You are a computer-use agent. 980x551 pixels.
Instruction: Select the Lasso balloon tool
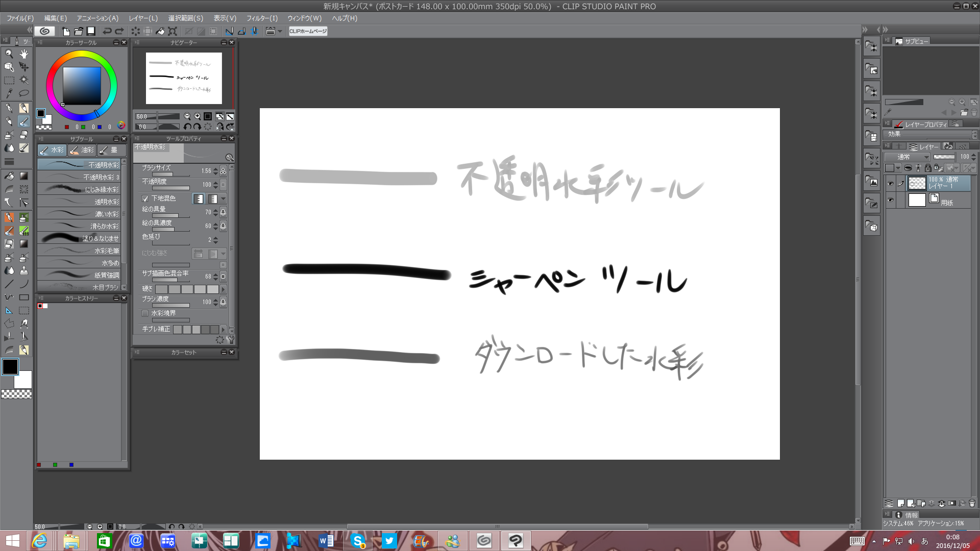pos(24,93)
